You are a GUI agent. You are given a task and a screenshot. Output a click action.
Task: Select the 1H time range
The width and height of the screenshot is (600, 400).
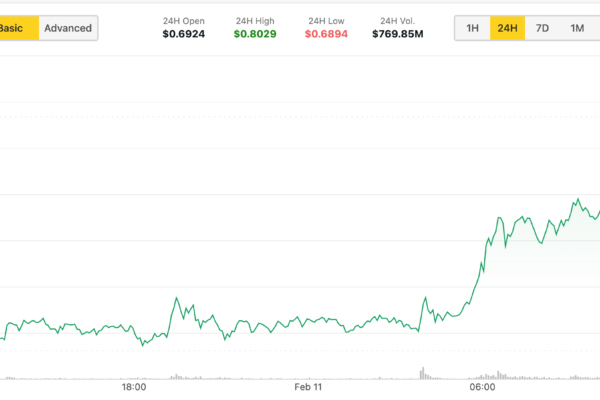pyautogui.click(x=472, y=28)
